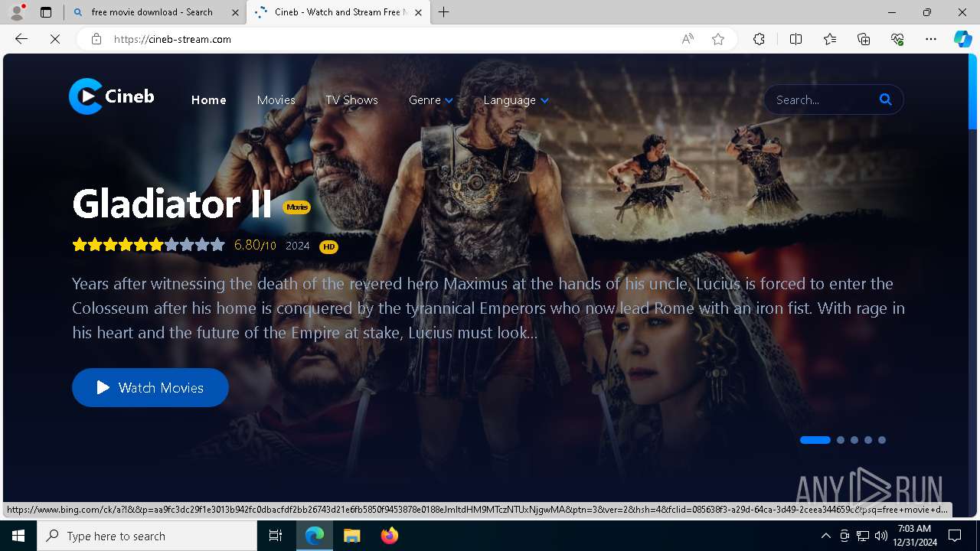Click the search magnifier icon on Cineb

click(886, 99)
